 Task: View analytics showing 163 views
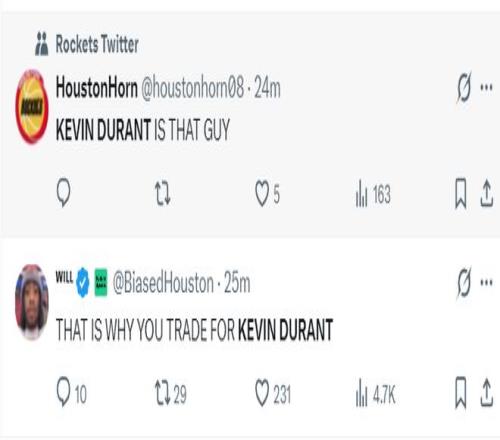[373, 194]
